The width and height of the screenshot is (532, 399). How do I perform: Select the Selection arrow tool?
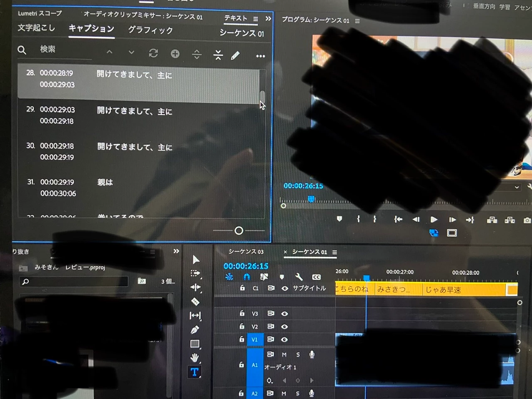point(196,260)
